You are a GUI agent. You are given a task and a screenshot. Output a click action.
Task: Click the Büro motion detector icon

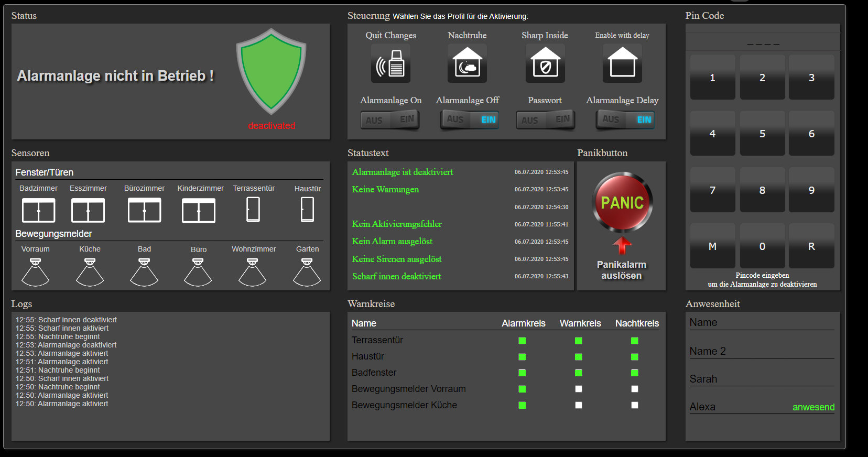click(x=198, y=272)
